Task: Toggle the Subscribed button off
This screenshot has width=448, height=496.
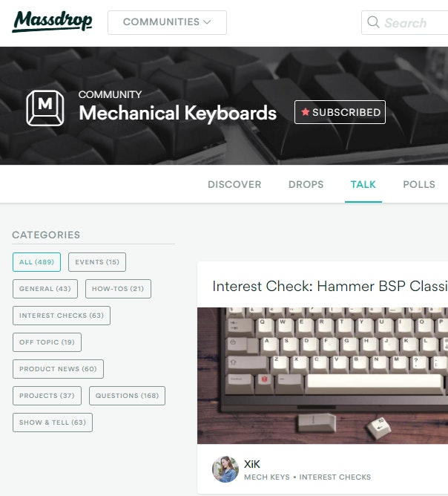Action: point(340,112)
